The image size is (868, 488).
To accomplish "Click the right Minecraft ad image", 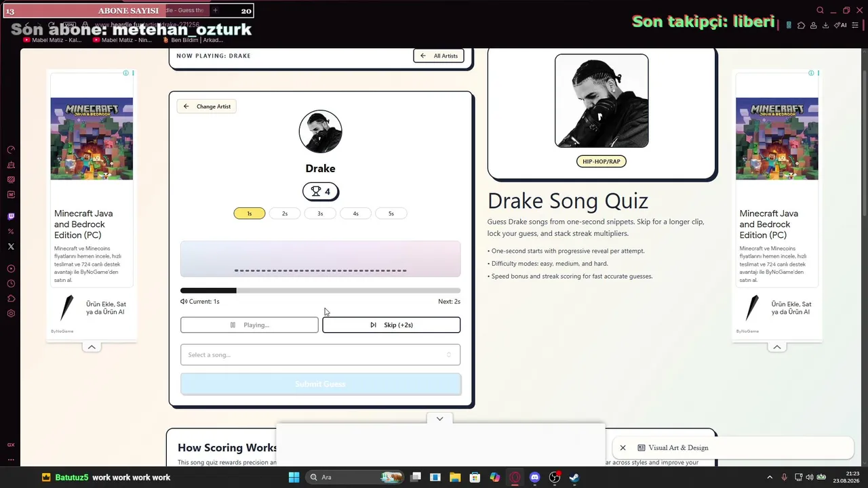I will pos(777,139).
